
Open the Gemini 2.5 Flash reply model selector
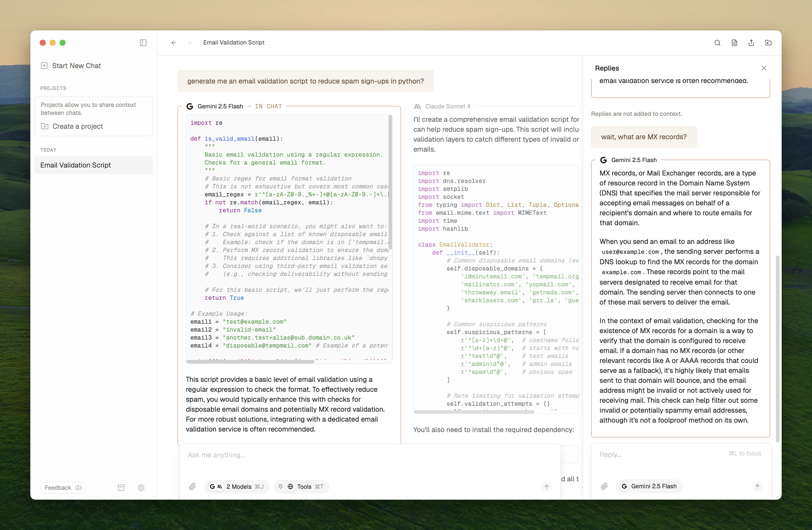(649, 486)
